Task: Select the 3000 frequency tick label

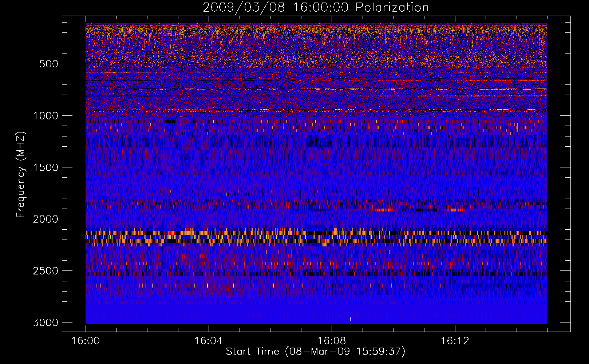Action: pyautogui.click(x=46, y=323)
